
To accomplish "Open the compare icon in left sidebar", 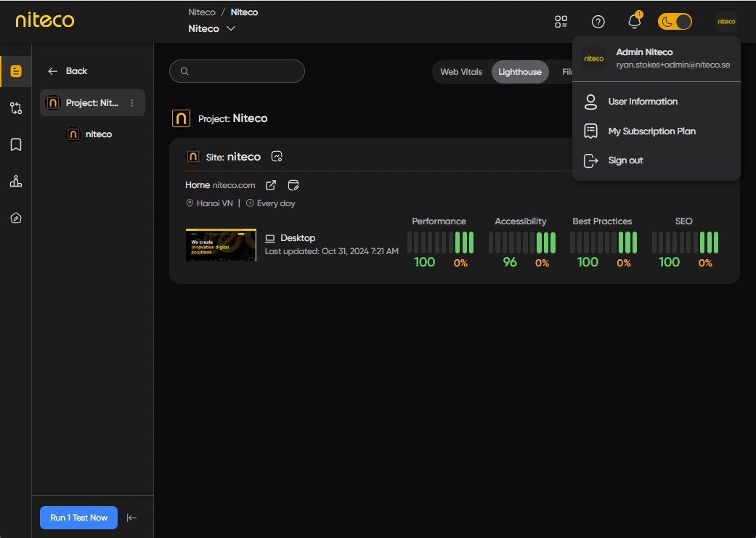I will [16, 108].
